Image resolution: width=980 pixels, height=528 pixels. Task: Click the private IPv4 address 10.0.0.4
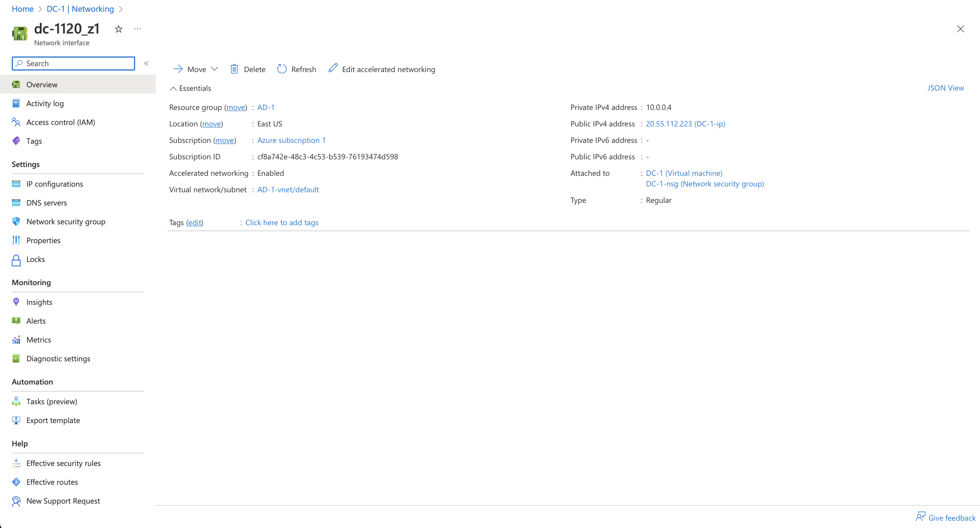pyautogui.click(x=659, y=107)
